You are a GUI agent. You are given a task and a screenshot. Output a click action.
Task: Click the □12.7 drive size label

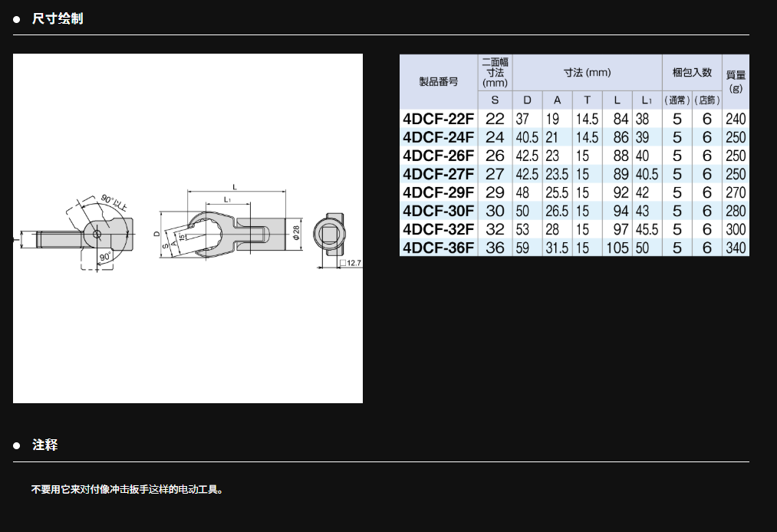coord(351,263)
